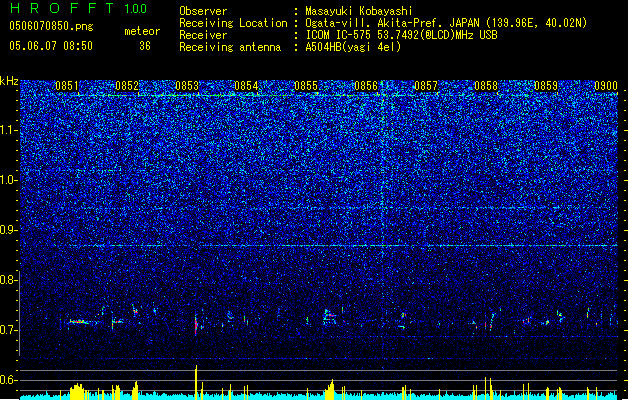This screenshot has height=400, width=629.
Task: Click the 'meteor' count label
Action: point(142,31)
